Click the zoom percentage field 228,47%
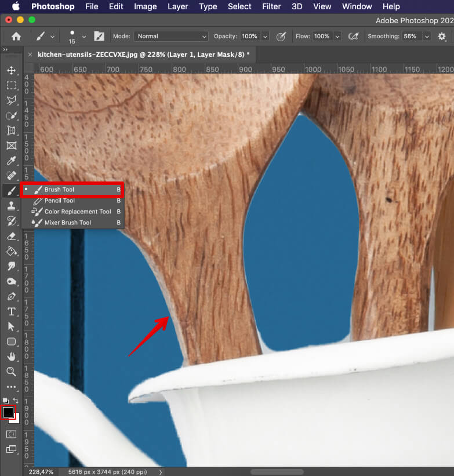 click(x=41, y=472)
